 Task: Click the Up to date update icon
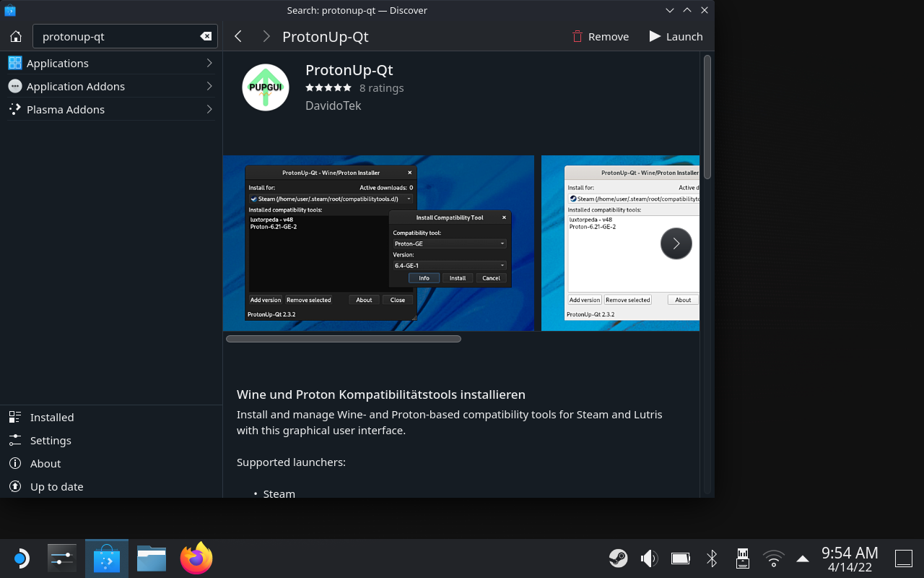tap(15, 486)
